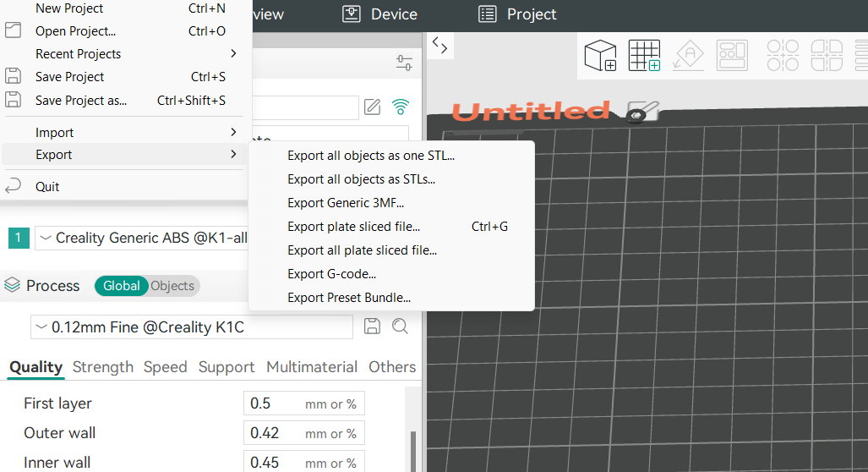This screenshot has width=868, height=472.
Task: Open the 0.12mm Fine process preset dropdown
Action: pos(191,327)
